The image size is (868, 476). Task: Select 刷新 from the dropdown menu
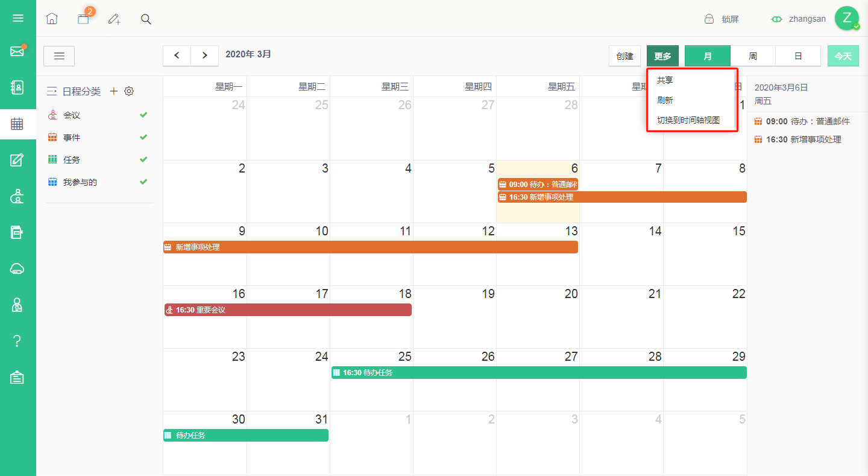pyautogui.click(x=692, y=100)
